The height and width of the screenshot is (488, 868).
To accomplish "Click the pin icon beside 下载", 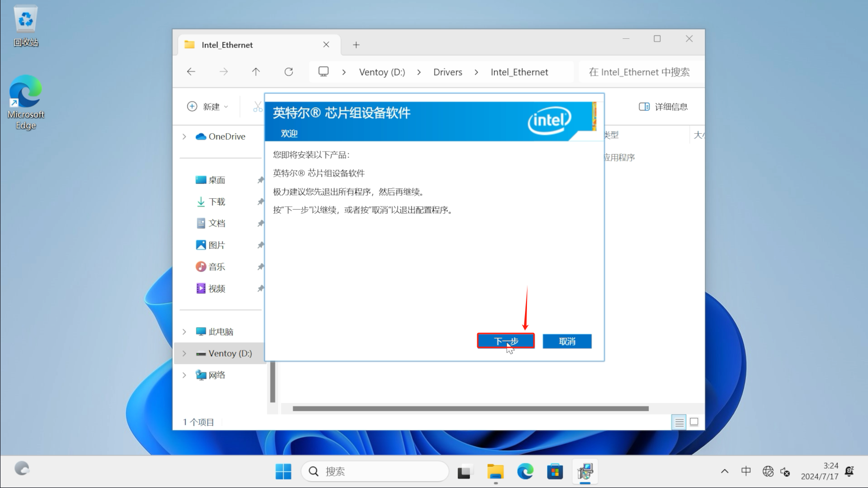I will pyautogui.click(x=260, y=202).
